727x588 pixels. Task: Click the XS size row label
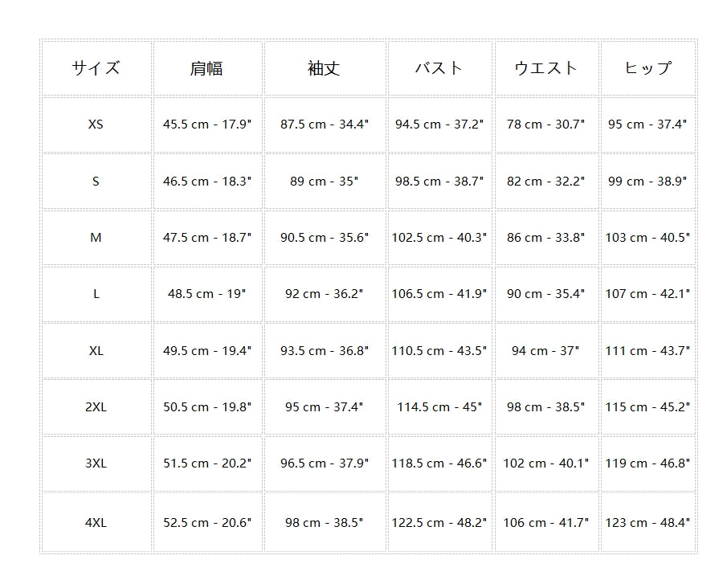[96, 125]
